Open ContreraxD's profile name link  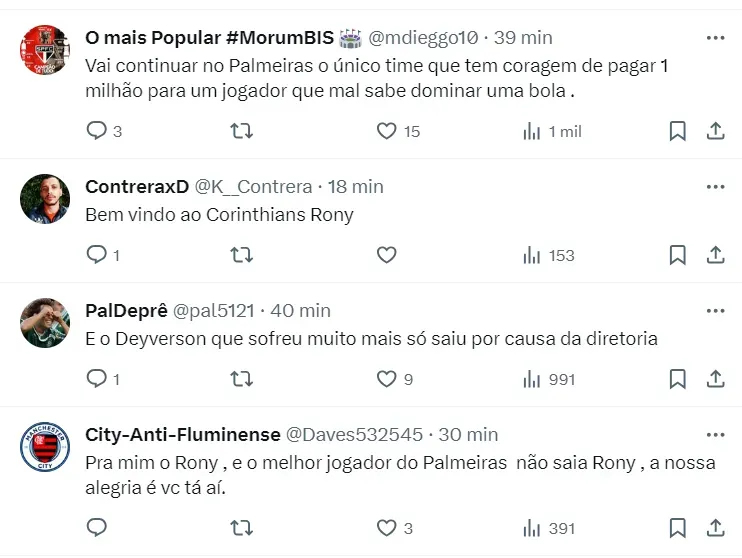click(x=137, y=187)
